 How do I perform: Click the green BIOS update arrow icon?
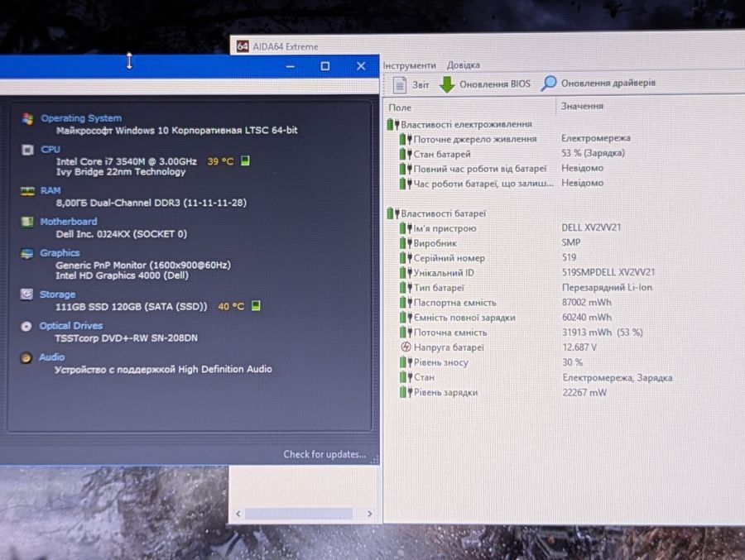447,84
